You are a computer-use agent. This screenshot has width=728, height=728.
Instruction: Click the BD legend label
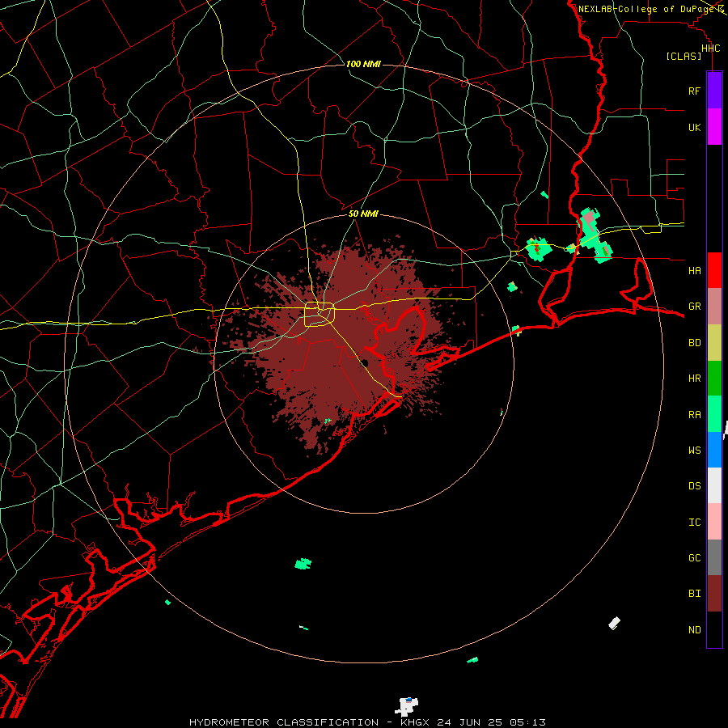(x=695, y=342)
